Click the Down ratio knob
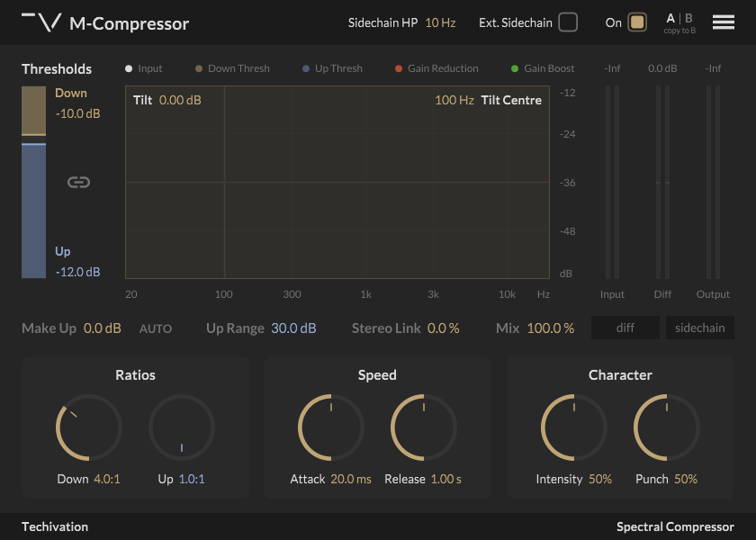 point(89,427)
